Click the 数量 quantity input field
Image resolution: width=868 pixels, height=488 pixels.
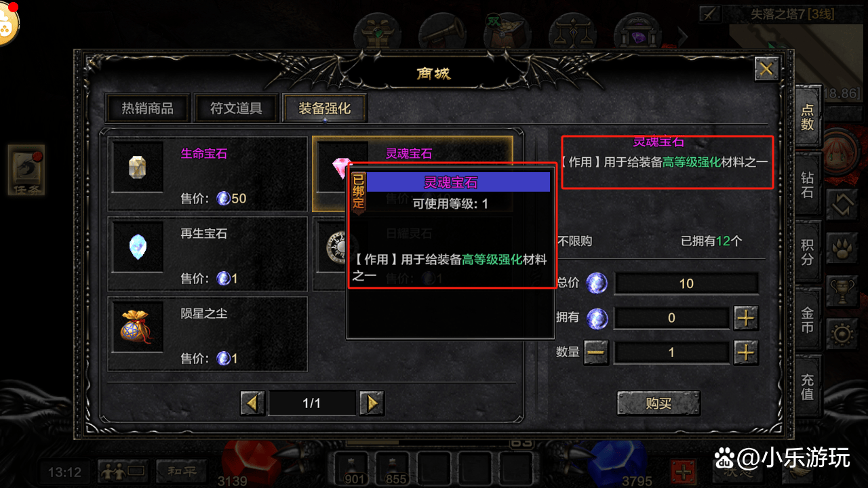(671, 352)
